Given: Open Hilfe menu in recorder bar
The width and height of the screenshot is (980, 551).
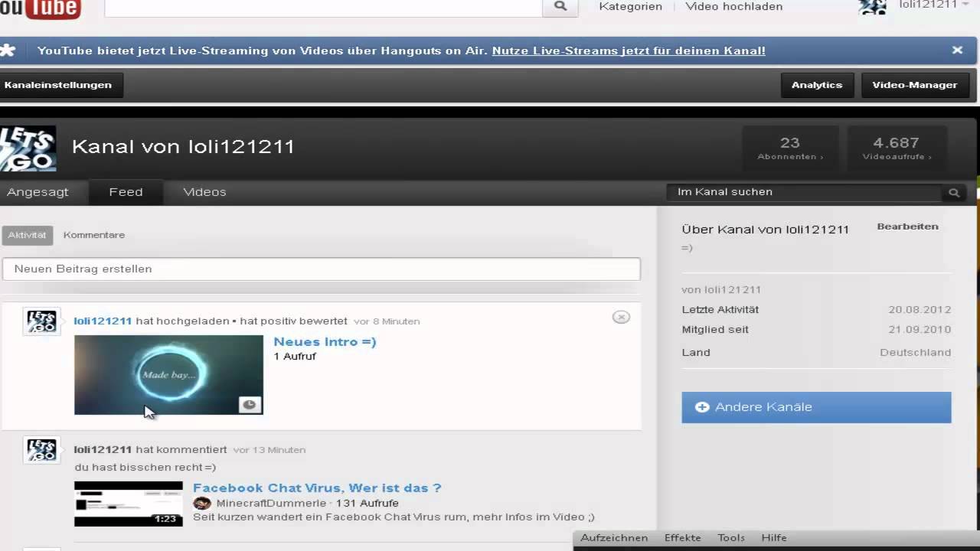Looking at the screenshot, I should point(774,538).
